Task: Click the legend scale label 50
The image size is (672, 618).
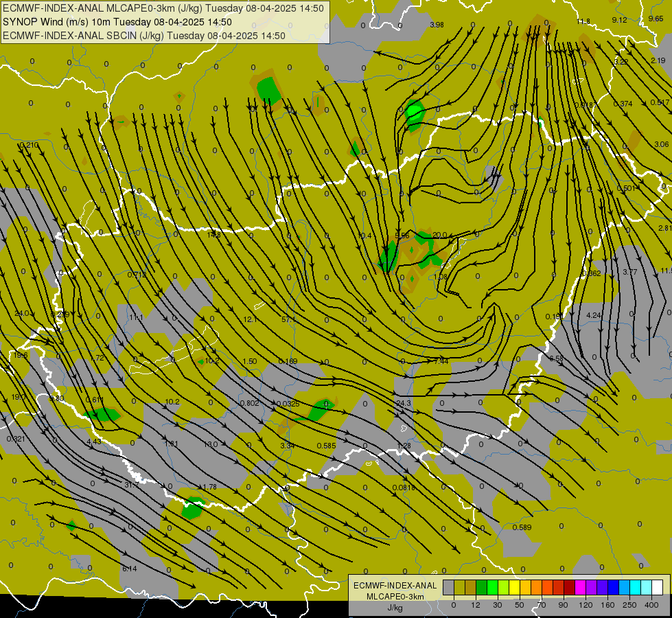Action: (520, 605)
